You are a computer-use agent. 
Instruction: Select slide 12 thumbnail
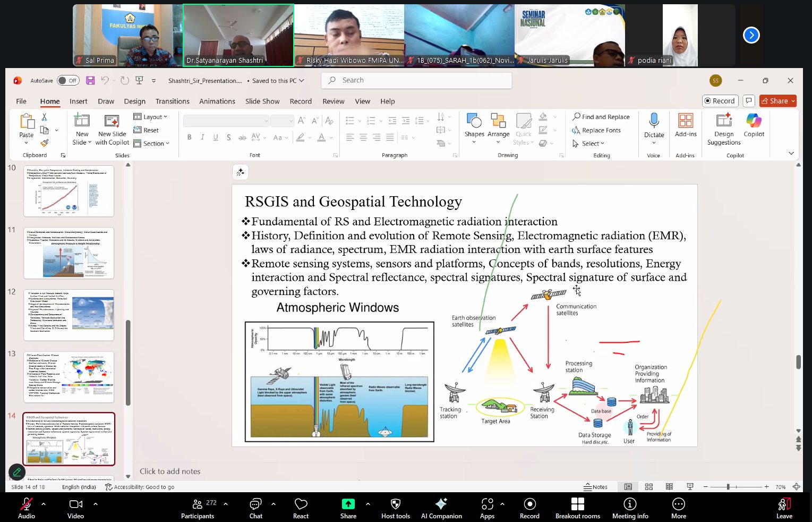coord(69,315)
